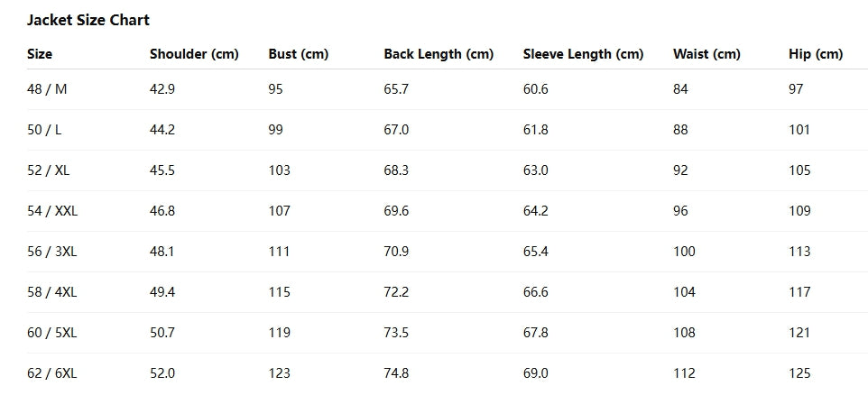This screenshot has height=395, width=868.
Task: Select back length value 69.6
Action: [x=396, y=211]
